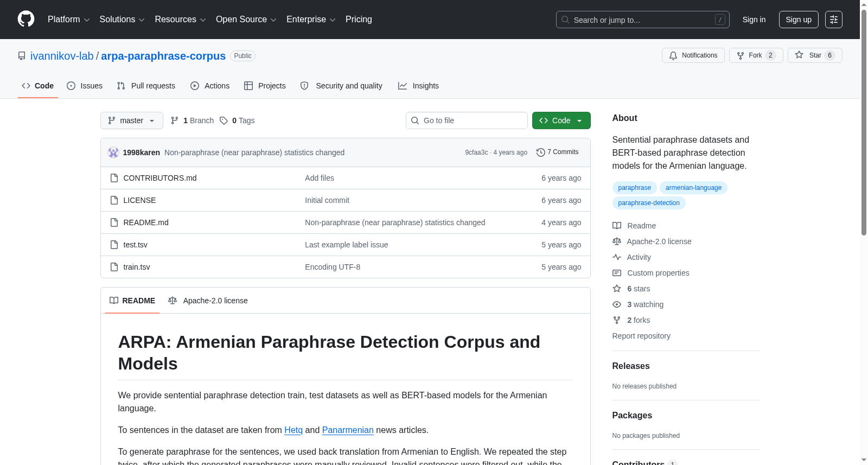Click the Sign in link
The height and width of the screenshot is (465, 868).
(x=754, y=20)
